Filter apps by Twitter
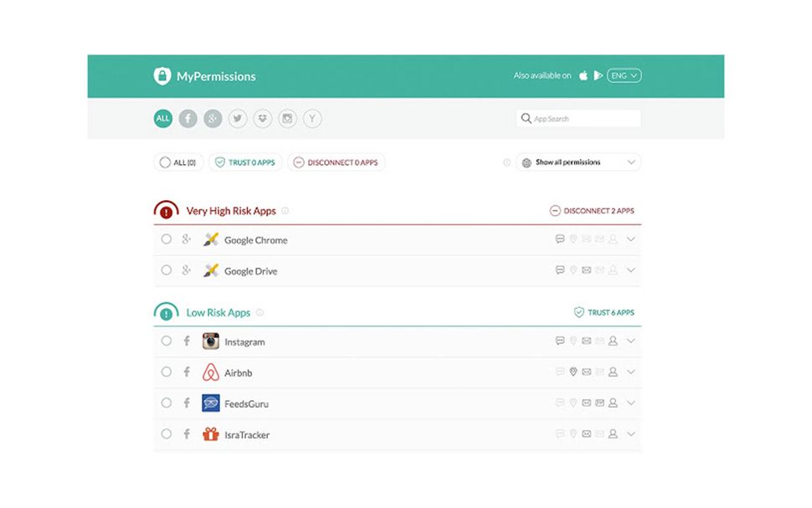 (x=238, y=118)
